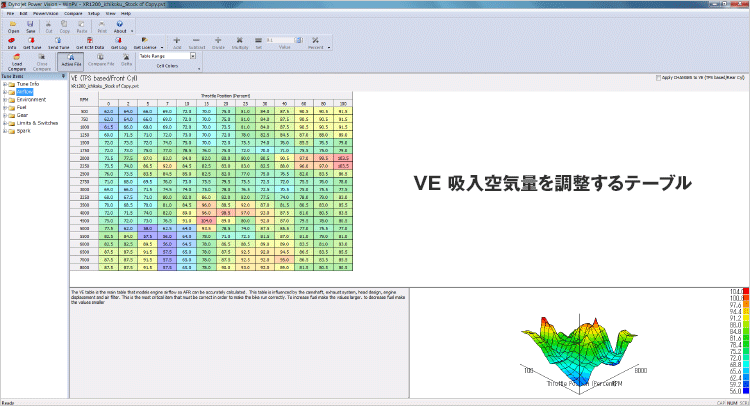Download the tune with Get Tune
The image size is (750, 406).
[32, 41]
